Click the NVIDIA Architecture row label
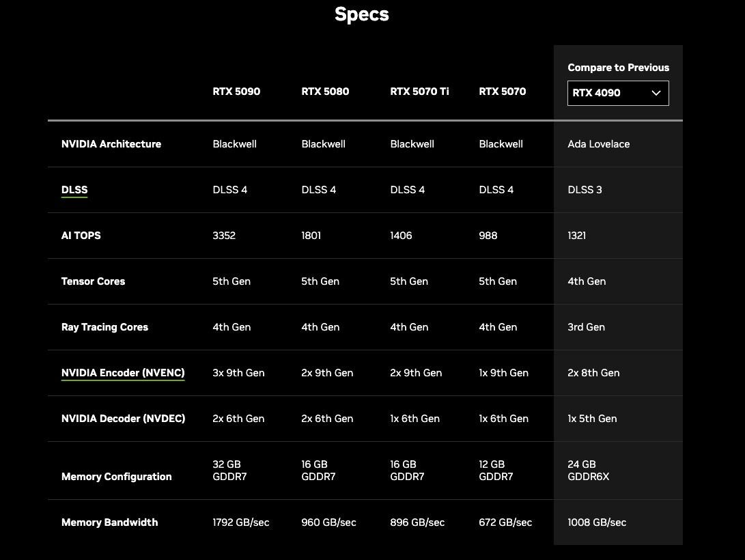The height and width of the screenshot is (560, 745). pyautogui.click(x=111, y=144)
